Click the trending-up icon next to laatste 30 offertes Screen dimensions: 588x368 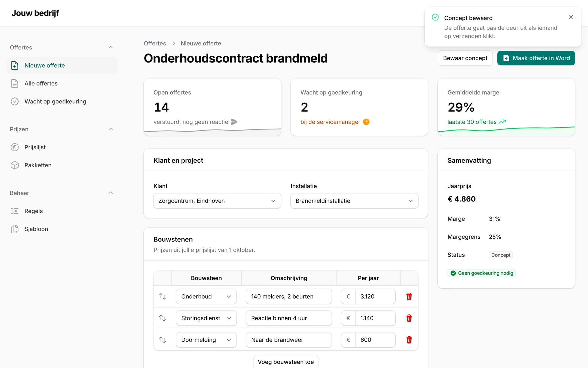502,122
